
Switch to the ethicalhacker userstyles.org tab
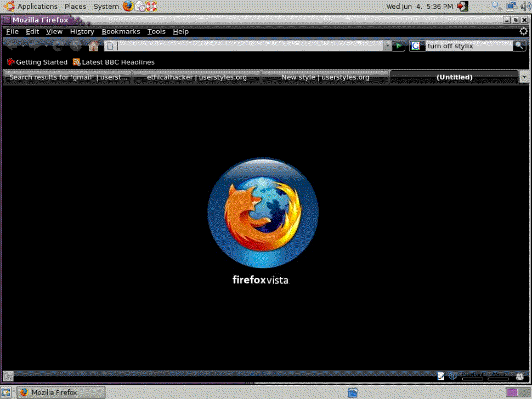pyautogui.click(x=197, y=77)
